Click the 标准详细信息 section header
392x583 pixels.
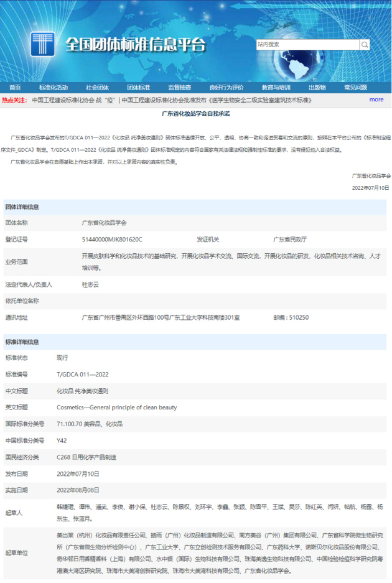(x=22, y=342)
